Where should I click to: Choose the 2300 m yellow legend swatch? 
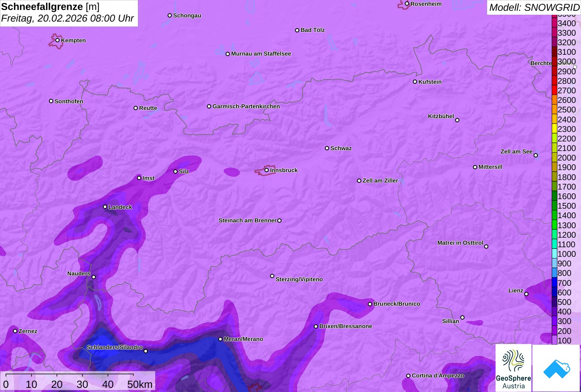pyautogui.click(x=554, y=129)
